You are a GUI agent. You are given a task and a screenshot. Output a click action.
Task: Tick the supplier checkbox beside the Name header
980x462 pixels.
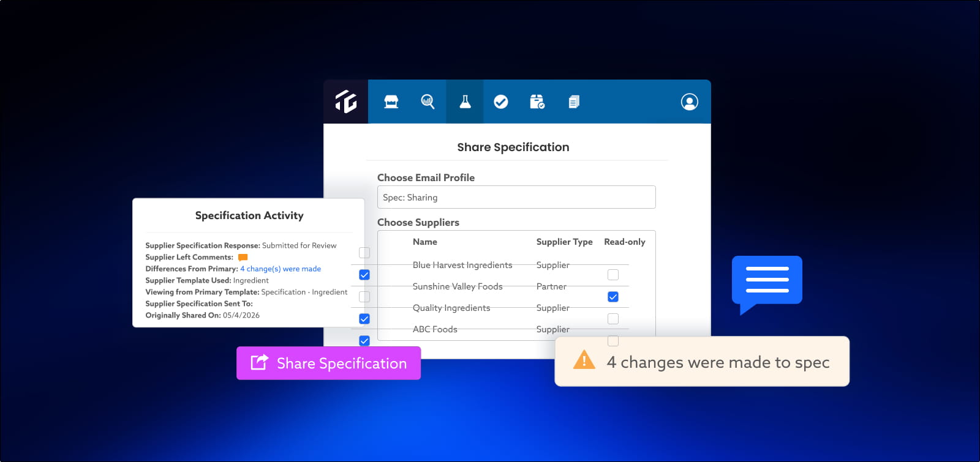[364, 253]
